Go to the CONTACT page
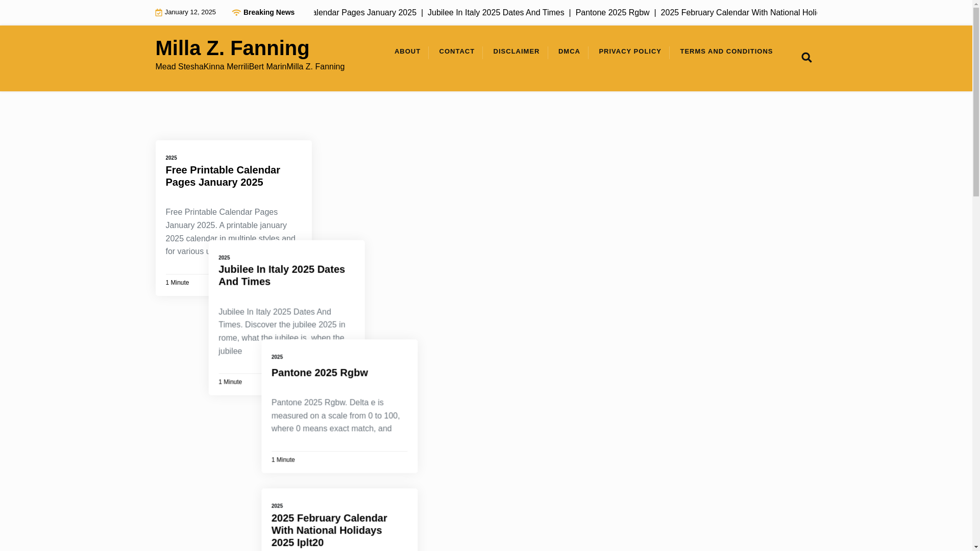This screenshot has width=980, height=551. pyautogui.click(x=457, y=52)
